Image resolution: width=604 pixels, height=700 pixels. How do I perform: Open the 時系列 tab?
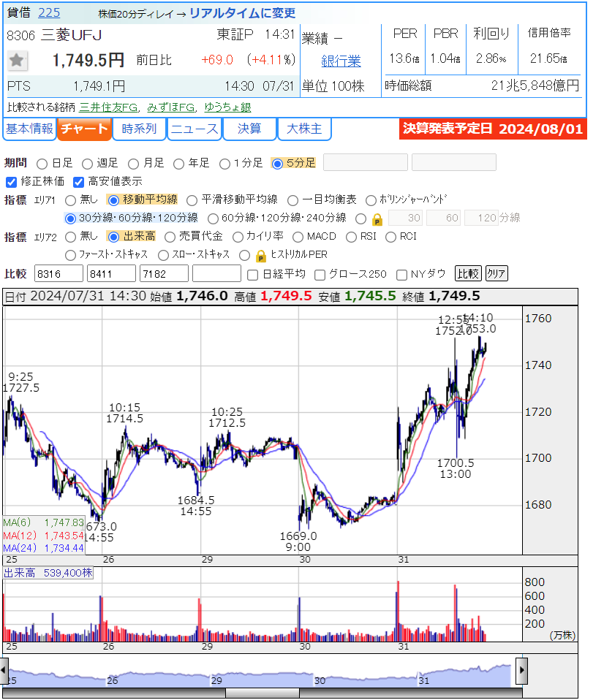(x=139, y=129)
